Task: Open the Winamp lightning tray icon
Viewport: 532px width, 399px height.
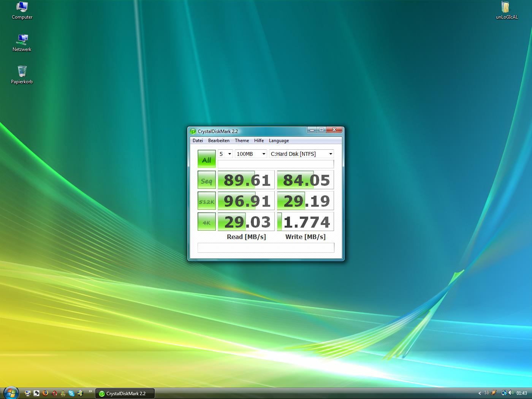Action: (x=494, y=393)
